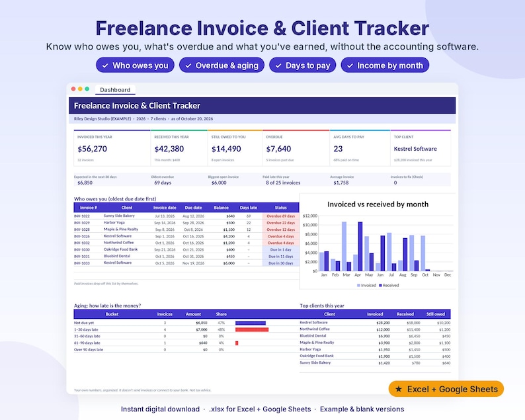Click the 'Days late' column header
This screenshot has width=525, height=420.
tap(249, 208)
